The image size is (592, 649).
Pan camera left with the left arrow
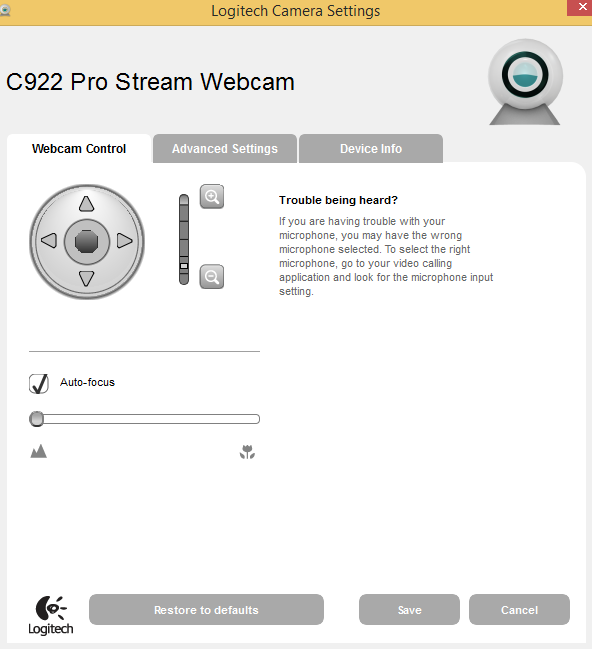pyautogui.click(x=49, y=240)
